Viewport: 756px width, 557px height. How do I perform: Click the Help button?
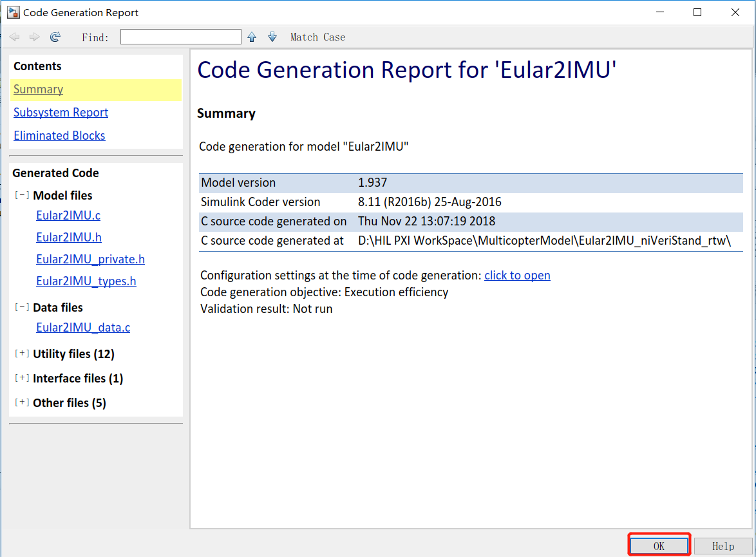723,546
